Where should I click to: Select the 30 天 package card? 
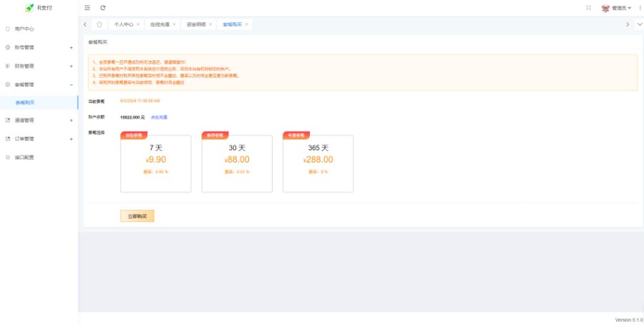point(237,163)
